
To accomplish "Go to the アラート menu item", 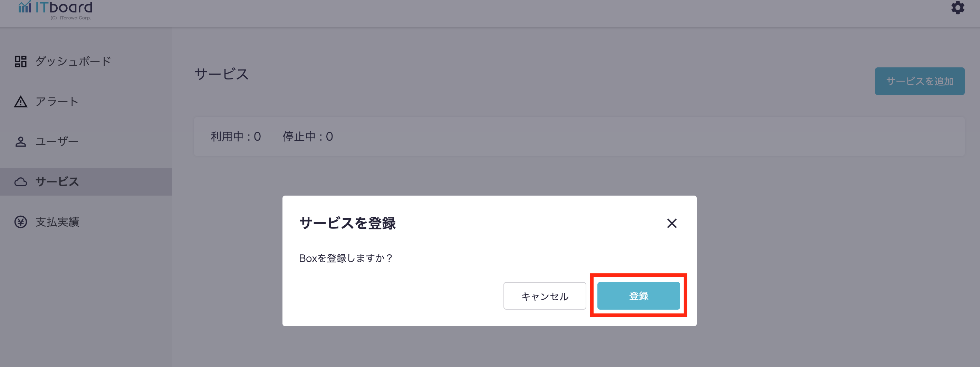I will (x=57, y=102).
